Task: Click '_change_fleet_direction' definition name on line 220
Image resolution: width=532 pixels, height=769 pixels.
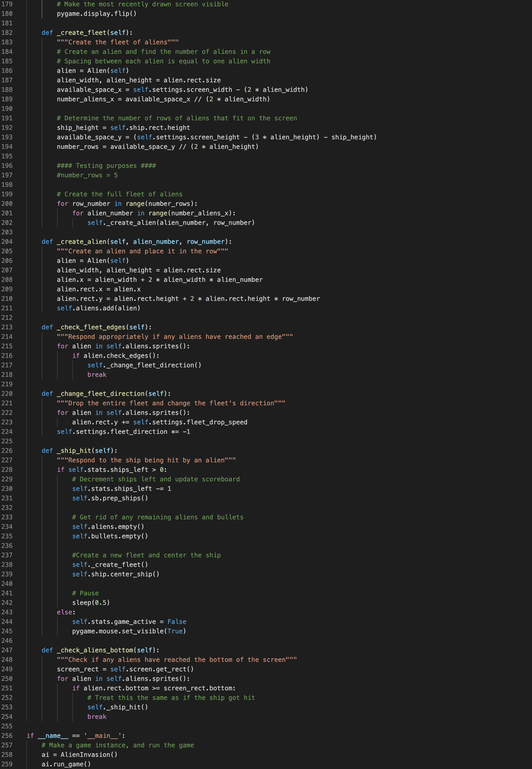Action: coord(101,394)
